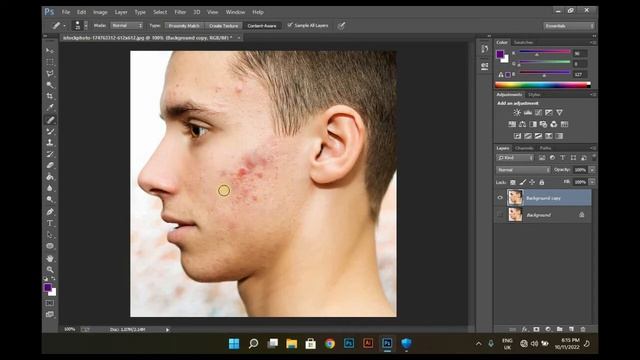
Task: Select the Path Selection tool
Action: pyautogui.click(x=50, y=235)
